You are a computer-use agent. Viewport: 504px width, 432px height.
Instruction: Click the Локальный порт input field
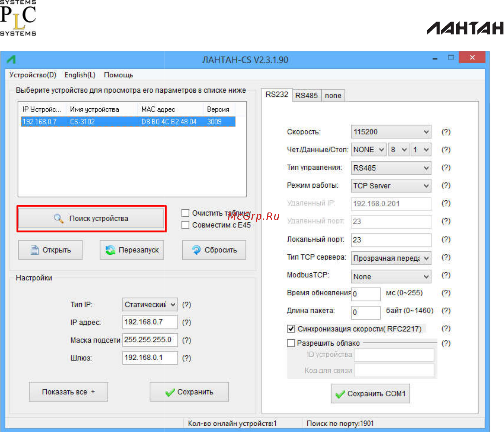pos(391,240)
